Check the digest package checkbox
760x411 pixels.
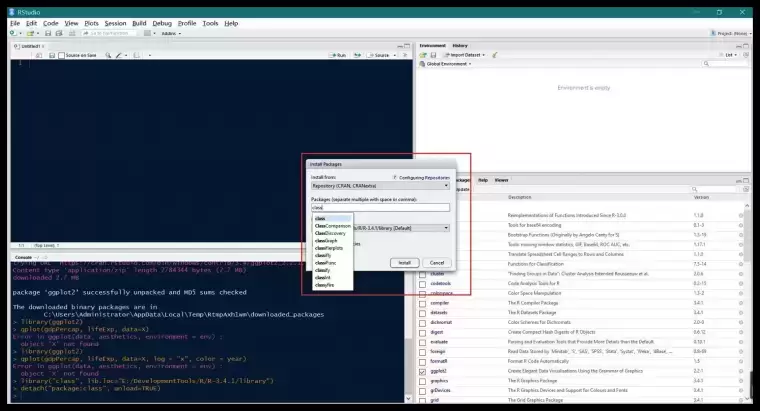[x=423, y=333]
